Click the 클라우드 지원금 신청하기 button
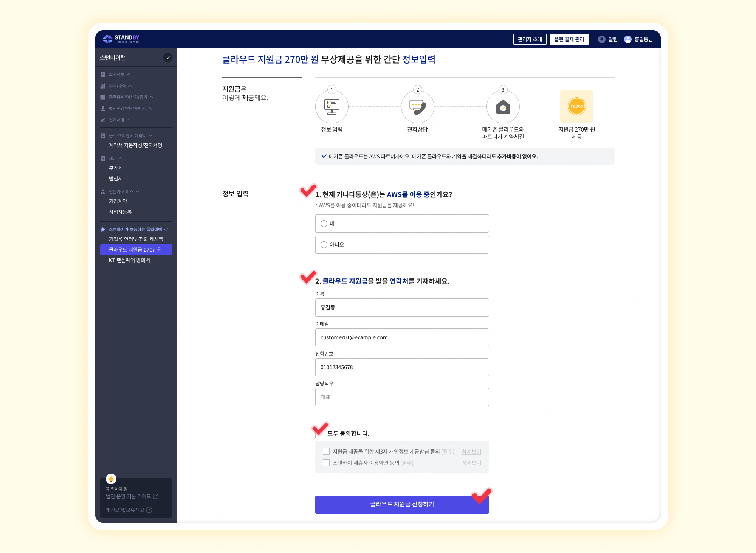756x553 pixels. [x=402, y=504]
